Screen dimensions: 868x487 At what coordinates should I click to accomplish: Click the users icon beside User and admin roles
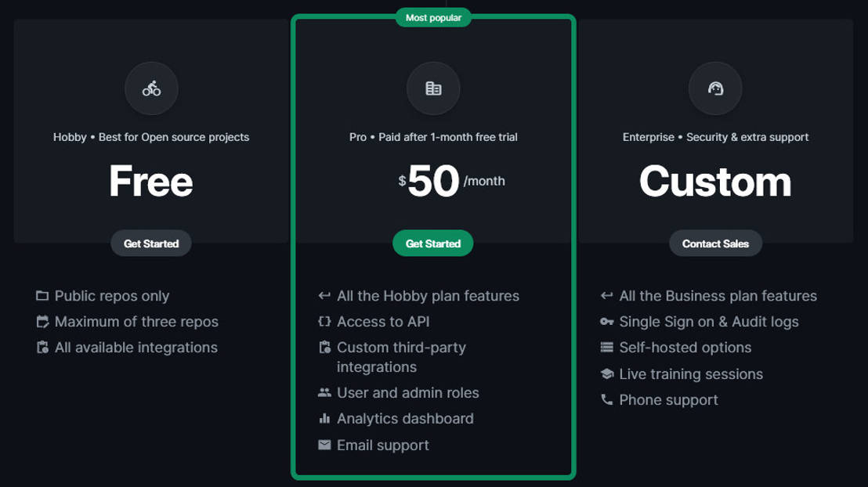click(x=324, y=392)
